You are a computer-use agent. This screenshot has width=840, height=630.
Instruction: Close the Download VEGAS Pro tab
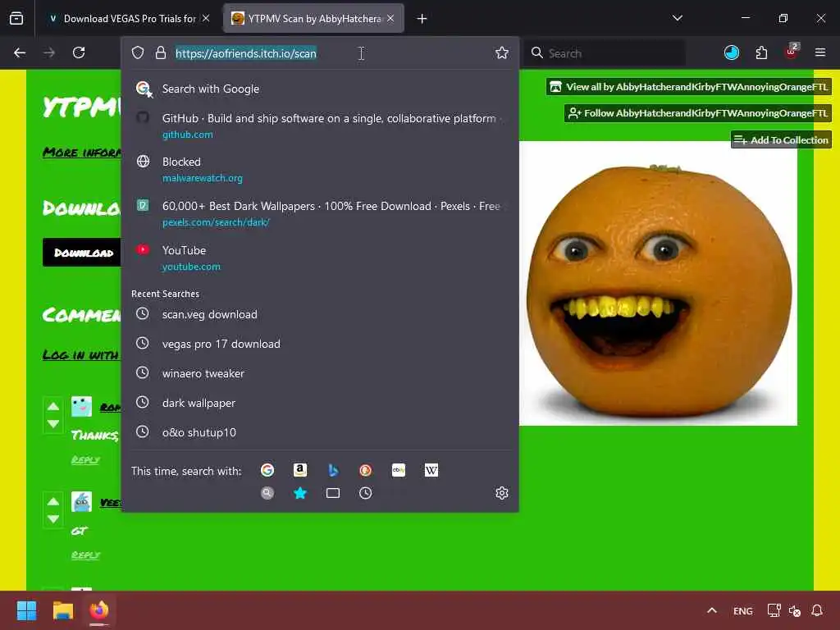pyautogui.click(x=206, y=19)
